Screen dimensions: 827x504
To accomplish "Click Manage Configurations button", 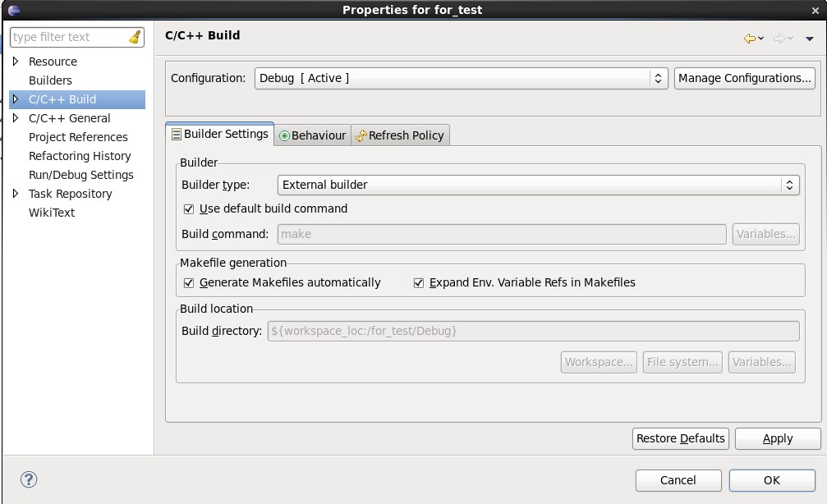I will [744, 79].
